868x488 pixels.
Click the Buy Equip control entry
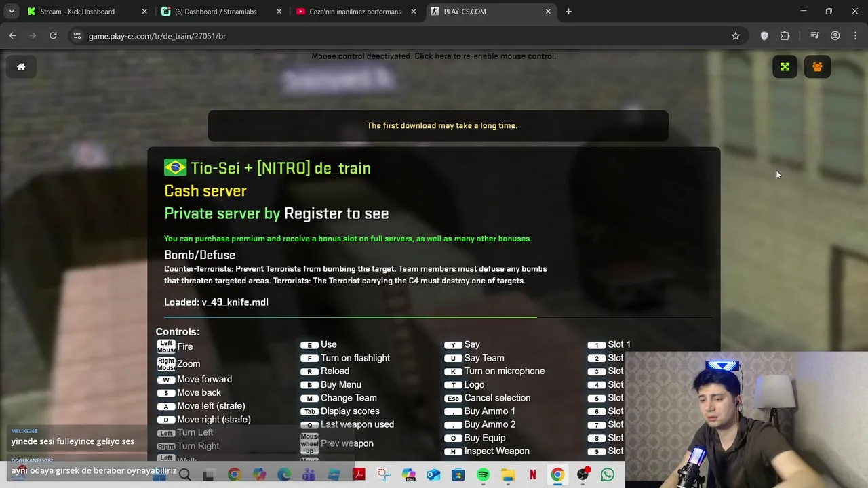[475, 438]
